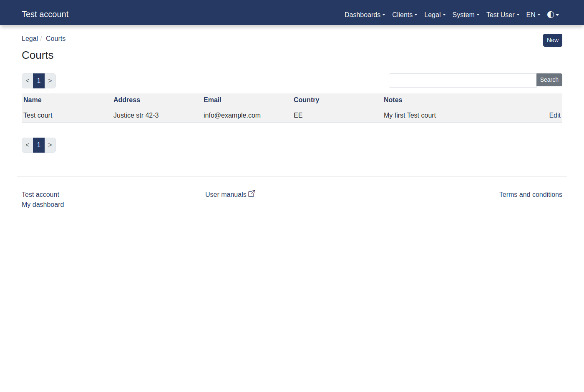
Task: Click the external link icon beside User manuals
Action: pyautogui.click(x=252, y=193)
